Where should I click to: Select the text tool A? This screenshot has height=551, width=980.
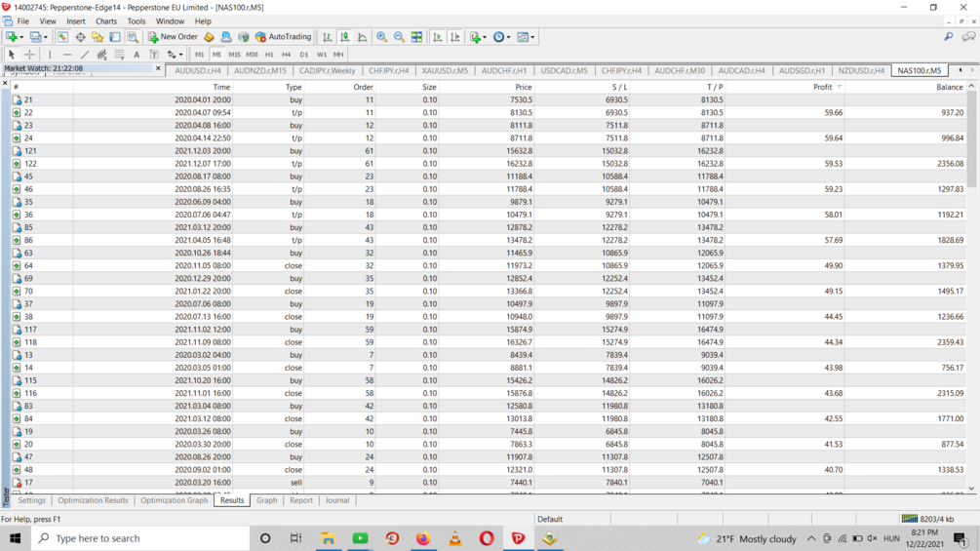(137, 55)
